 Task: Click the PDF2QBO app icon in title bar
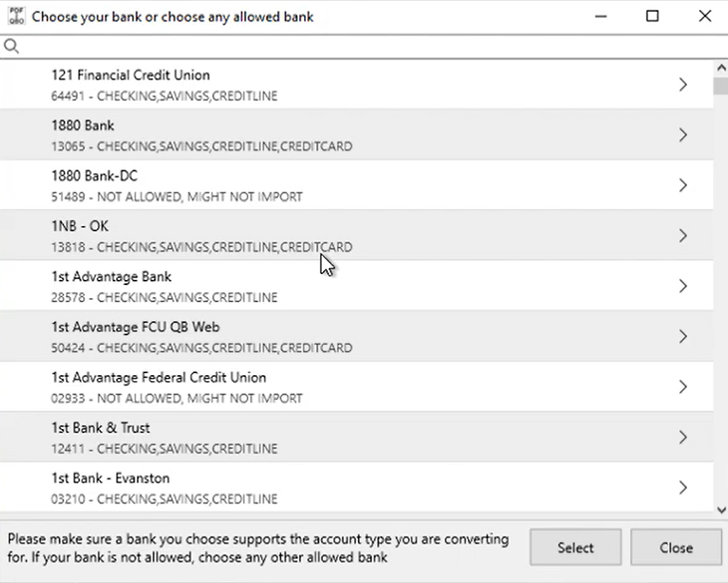pyautogui.click(x=16, y=15)
